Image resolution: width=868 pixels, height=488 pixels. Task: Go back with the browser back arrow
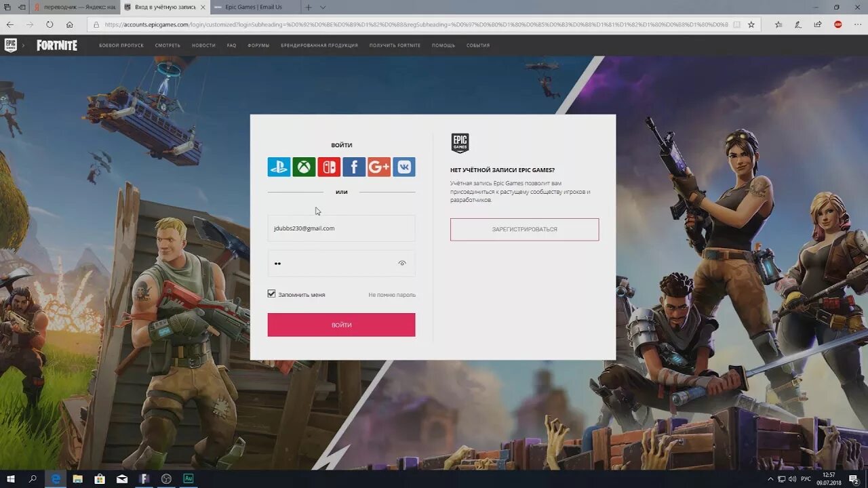(x=10, y=24)
